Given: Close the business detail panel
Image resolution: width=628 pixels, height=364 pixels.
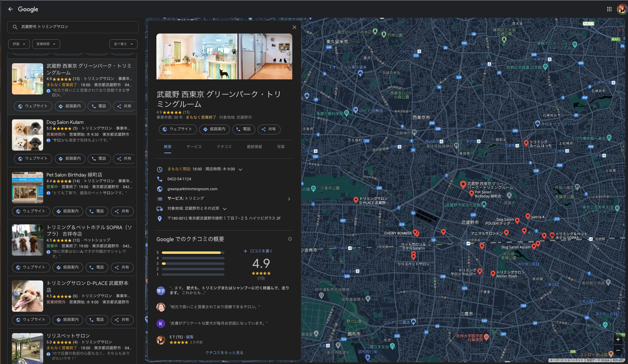Looking at the screenshot, I should (x=294, y=27).
